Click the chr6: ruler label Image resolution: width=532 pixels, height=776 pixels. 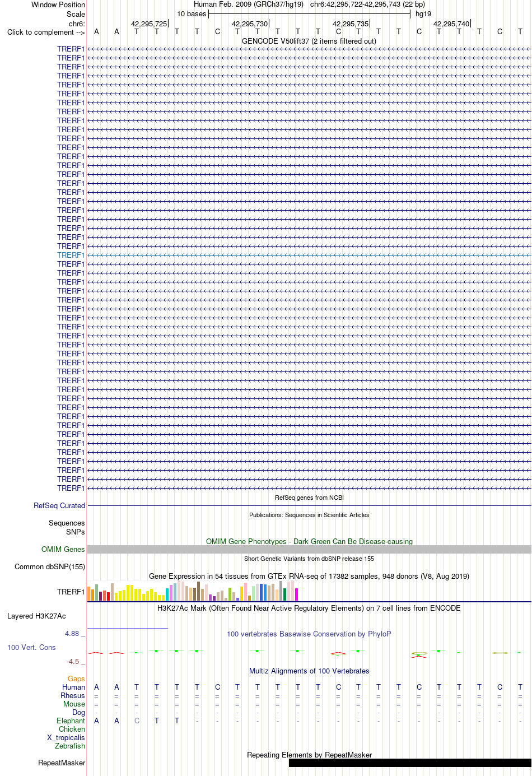[x=77, y=24]
